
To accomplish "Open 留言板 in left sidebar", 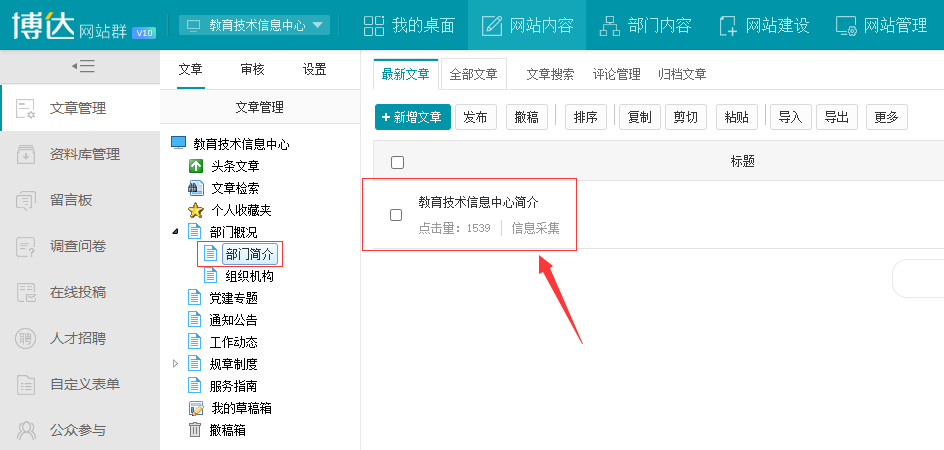I will pos(70,200).
